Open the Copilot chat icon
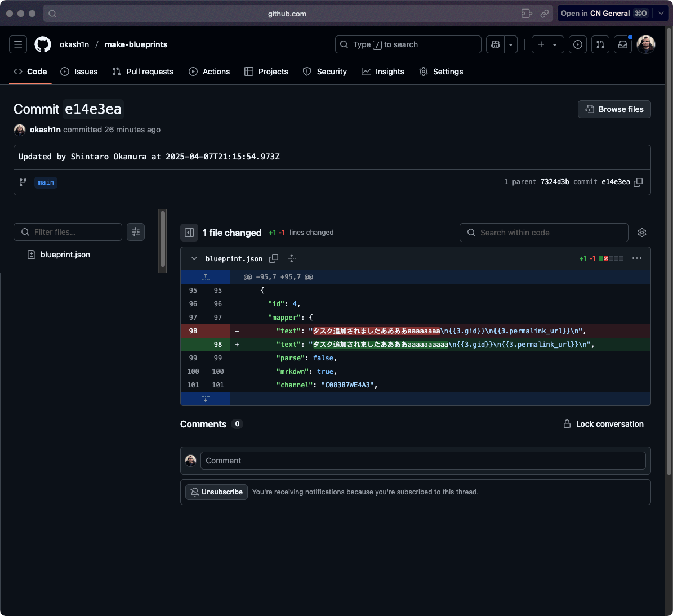This screenshot has height=616, width=673. pyautogui.click(x=496, y=44)
